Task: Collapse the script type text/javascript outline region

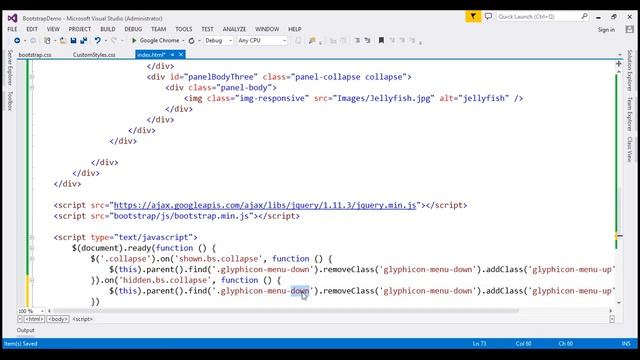Action: pyautogui.click(x=32, y=237)
